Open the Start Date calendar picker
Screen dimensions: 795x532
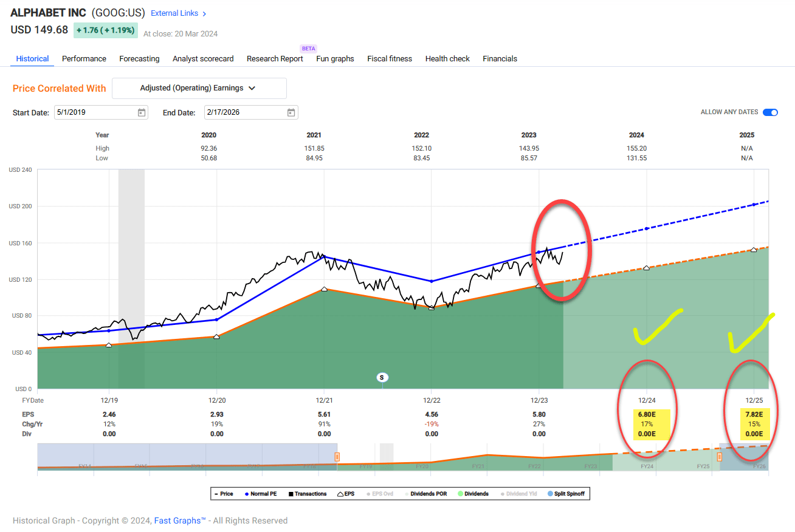[x=141, y=112]
